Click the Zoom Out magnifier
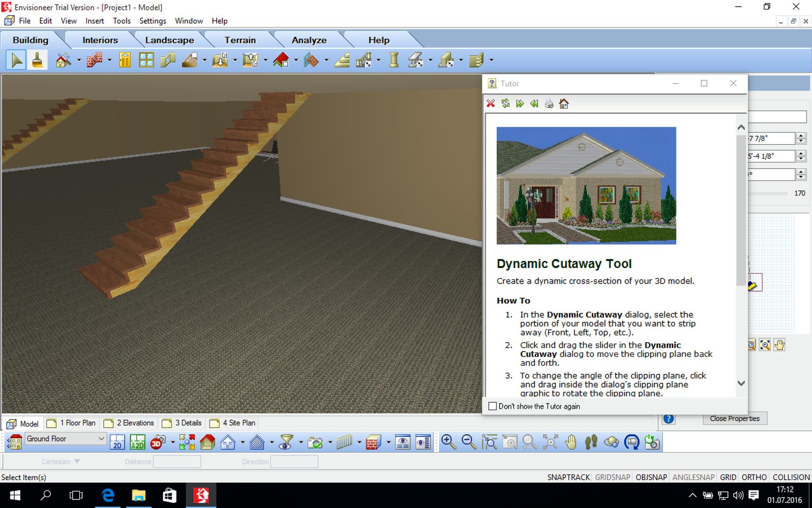Screen dimensions: 812x508 point(469,442)
